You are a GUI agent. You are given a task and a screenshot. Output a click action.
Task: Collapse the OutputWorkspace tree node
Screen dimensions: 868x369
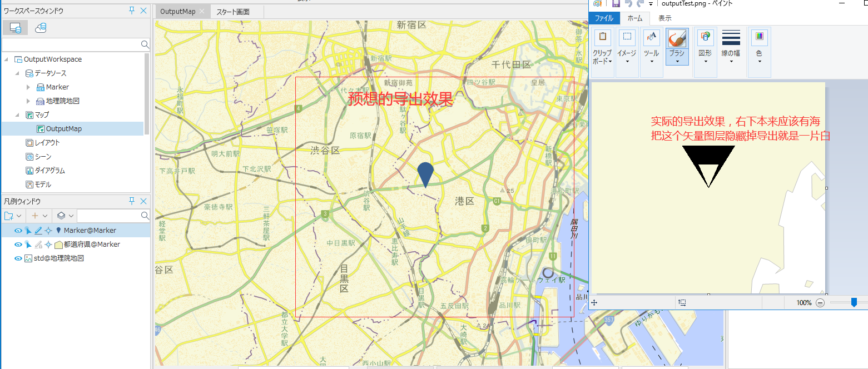tap(6, 59)
